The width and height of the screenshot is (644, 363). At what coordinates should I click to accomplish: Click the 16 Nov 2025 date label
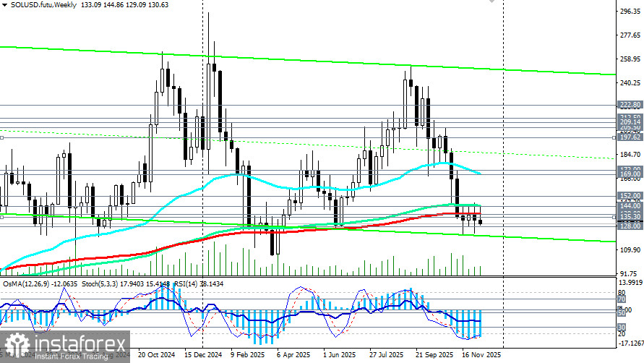point(481,355)
